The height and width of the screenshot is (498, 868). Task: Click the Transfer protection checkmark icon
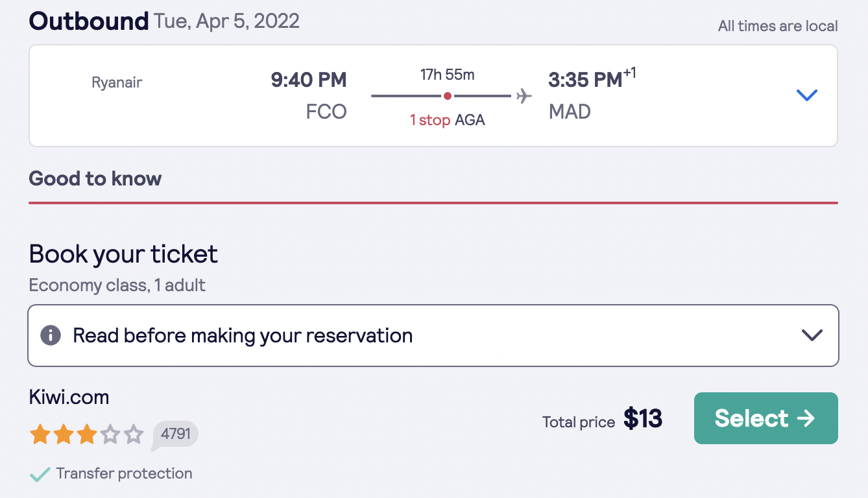pyautogui.click(x=40, y=475)
